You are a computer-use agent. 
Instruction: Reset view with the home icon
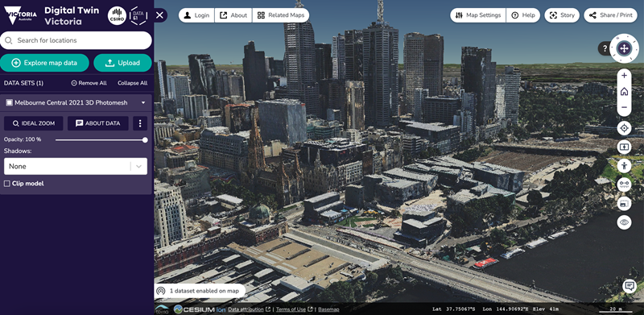pos(624,92)
